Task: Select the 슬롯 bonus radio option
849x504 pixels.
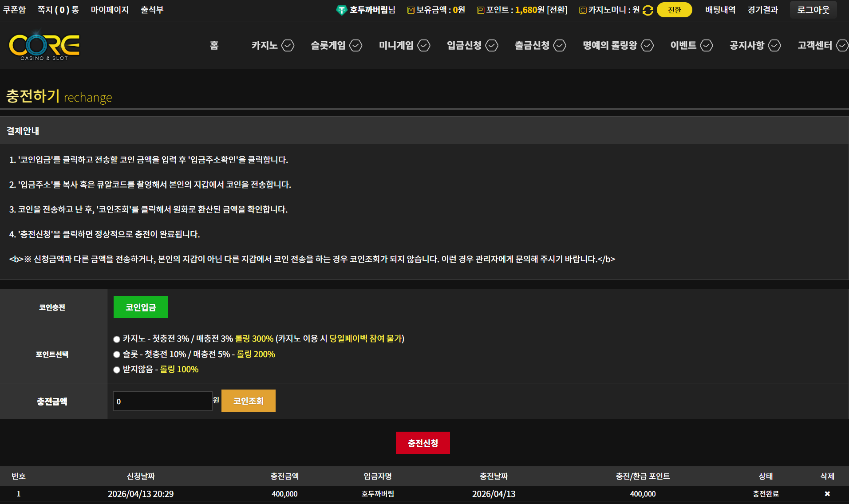Action: 117,354
